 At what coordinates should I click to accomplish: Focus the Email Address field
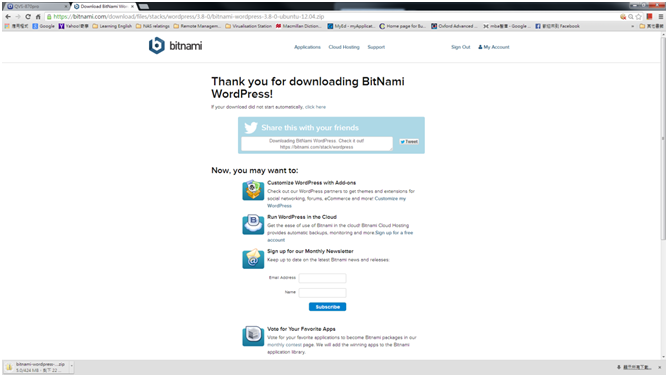(322, 278)
